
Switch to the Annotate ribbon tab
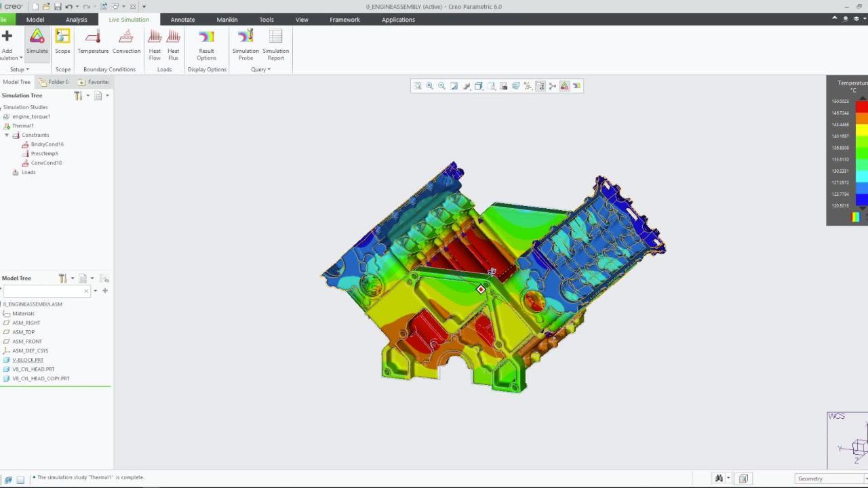(x=182, y=20)
